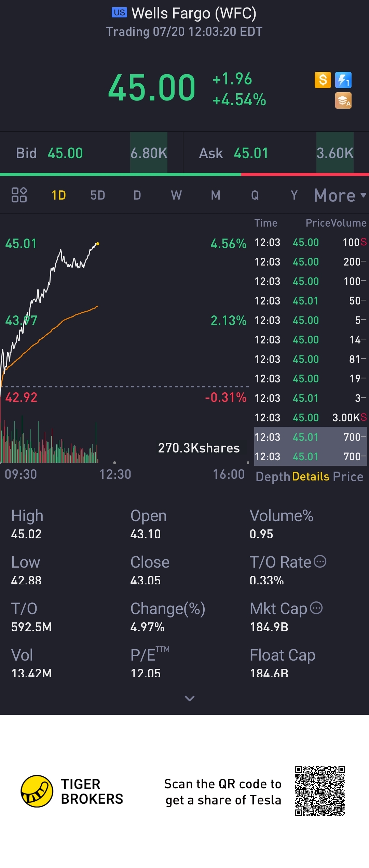
Task: Switch chart to 1D timeframe
Action: coord(58,195)
